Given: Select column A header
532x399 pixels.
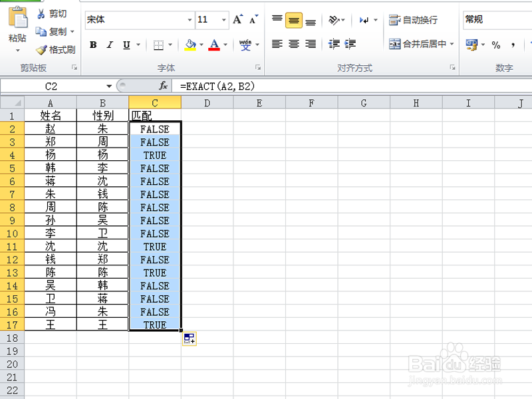Looking at the screenshot, I should 51,103.
